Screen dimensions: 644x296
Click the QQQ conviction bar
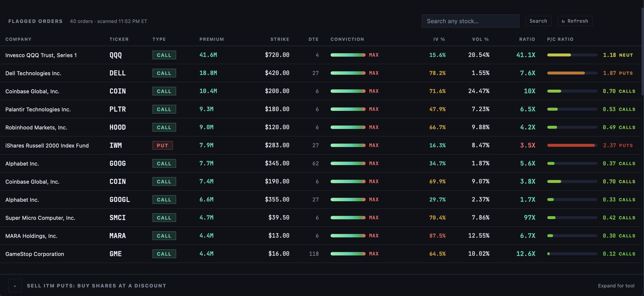pos(348,55)
